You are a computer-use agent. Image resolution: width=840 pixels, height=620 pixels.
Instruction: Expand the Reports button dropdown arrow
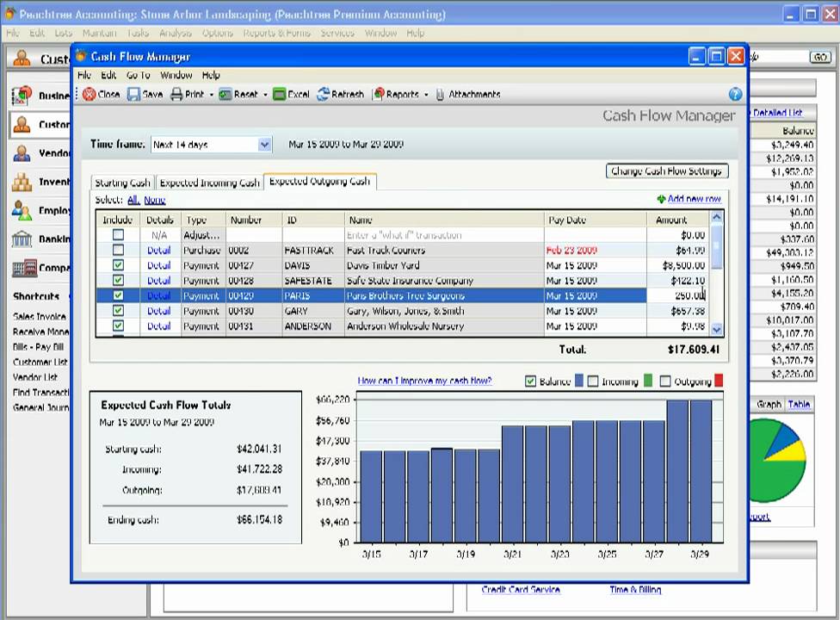click(426, 95)
